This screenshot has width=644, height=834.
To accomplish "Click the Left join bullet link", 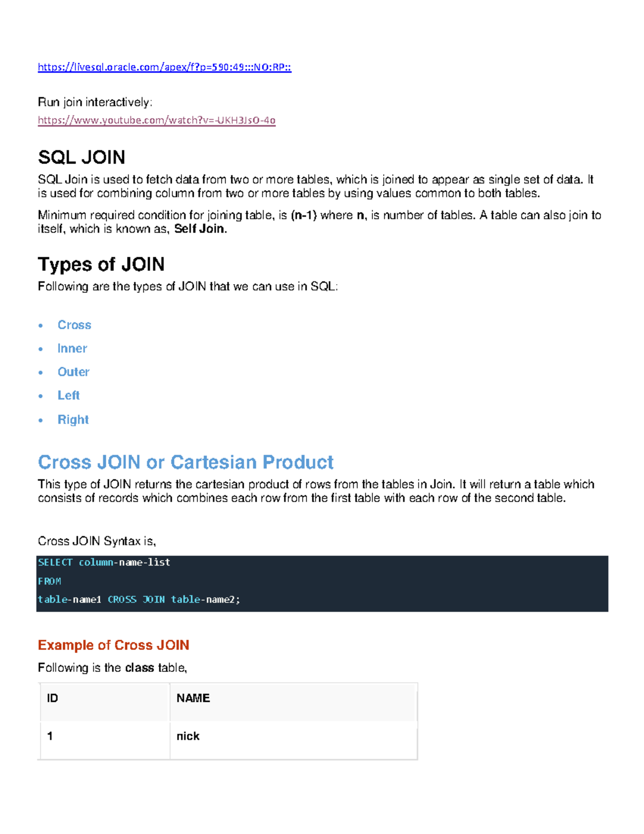I will click(69, 395).
